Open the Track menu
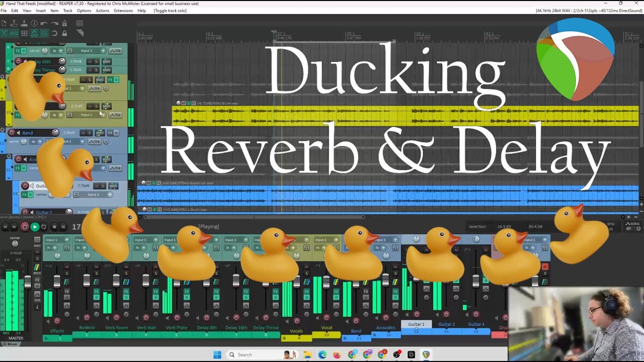Screen dimensions: 644x362 coord(67,11)
